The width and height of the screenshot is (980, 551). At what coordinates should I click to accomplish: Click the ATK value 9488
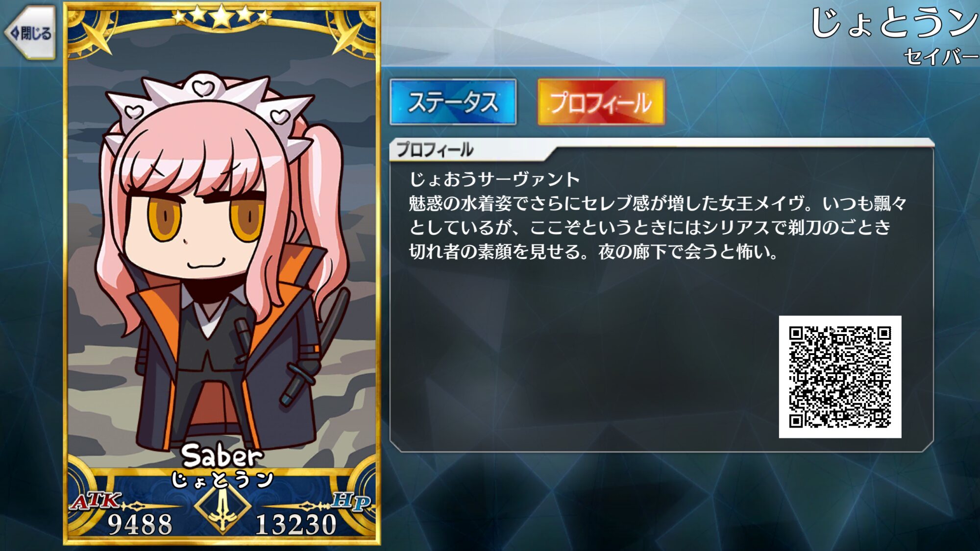pyautogui.click(x=140, y=525)
